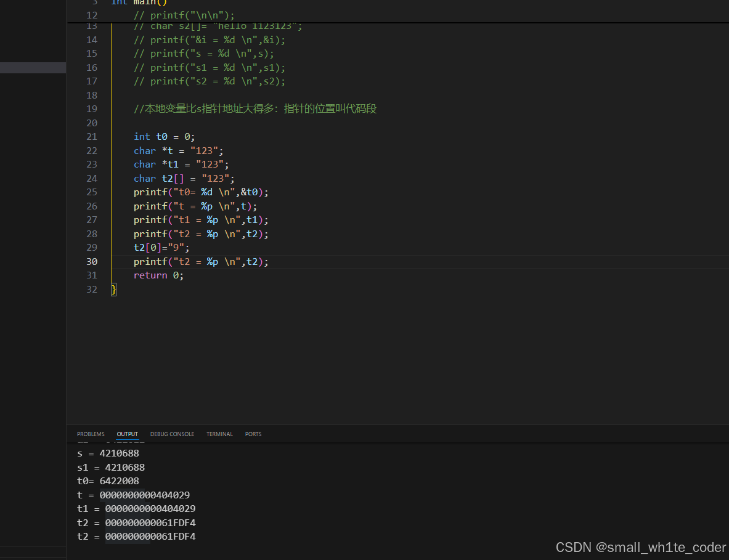Click the printf "t2 = %p" on line 30
The width and height of the screenshot is (729, 560).
pos(201,262)
